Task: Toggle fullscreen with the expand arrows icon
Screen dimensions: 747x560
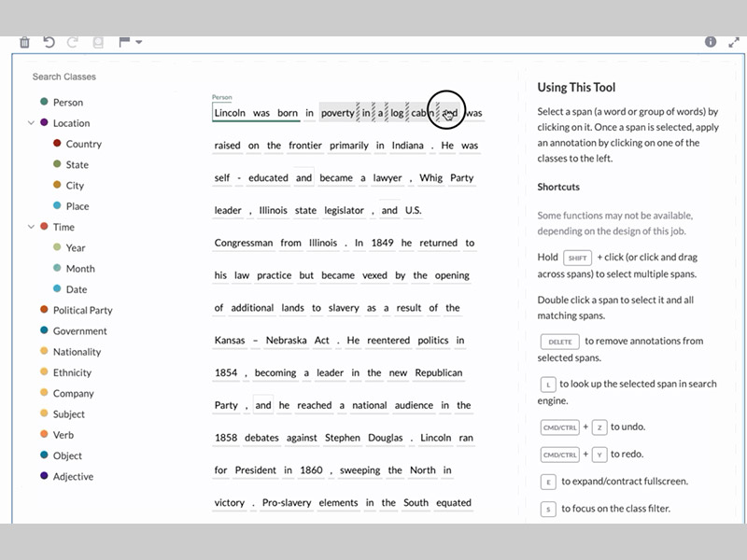Action: tap(732, 42)
